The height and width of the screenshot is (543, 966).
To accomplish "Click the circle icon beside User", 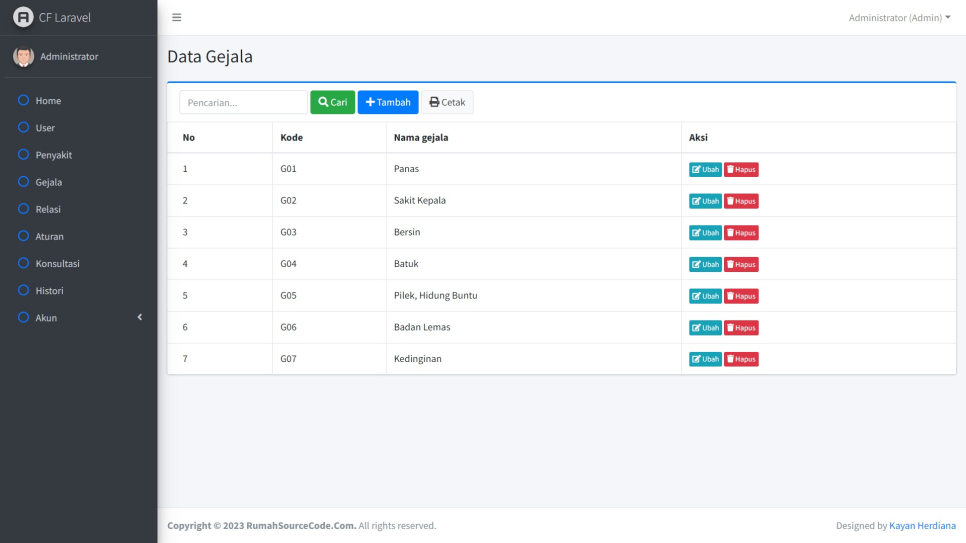I will point(23,127).
